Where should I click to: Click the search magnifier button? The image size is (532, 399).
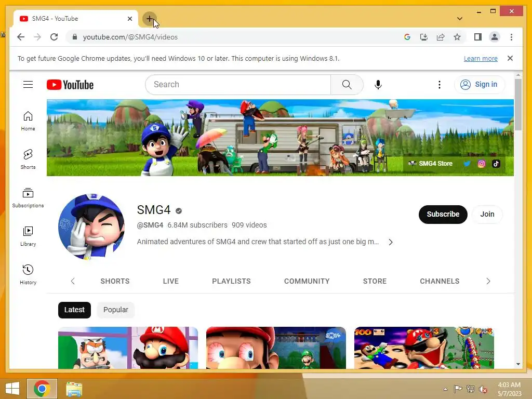pos(347,85)
